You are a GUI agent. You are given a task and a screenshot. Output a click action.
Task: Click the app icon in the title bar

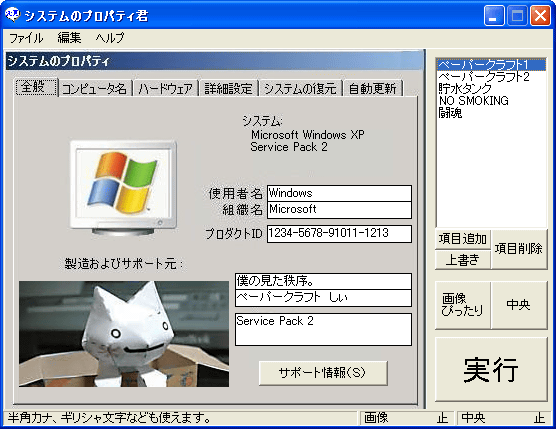pos(13,15)
